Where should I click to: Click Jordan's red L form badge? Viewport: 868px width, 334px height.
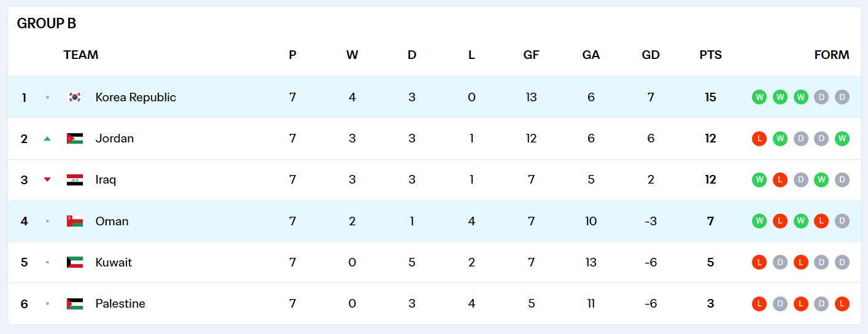[759, 138]
